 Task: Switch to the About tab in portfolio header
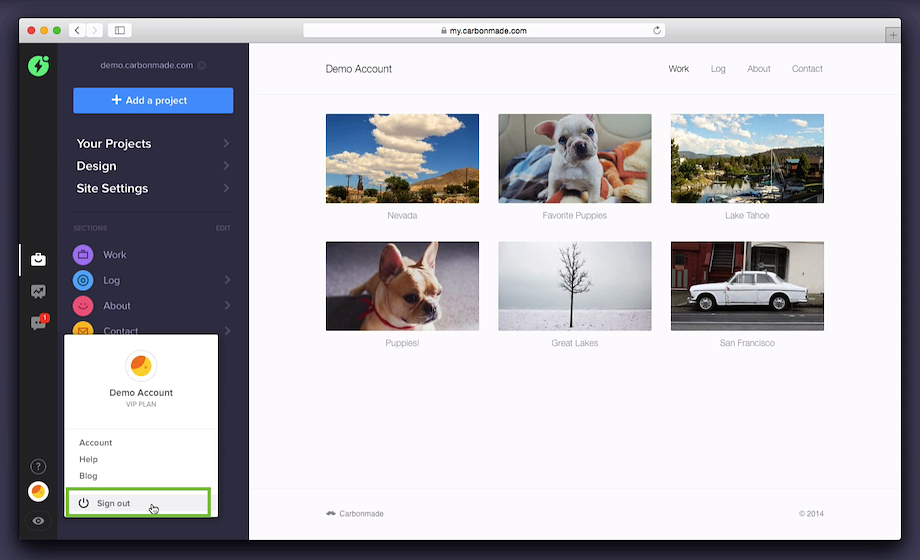point(758,69)
